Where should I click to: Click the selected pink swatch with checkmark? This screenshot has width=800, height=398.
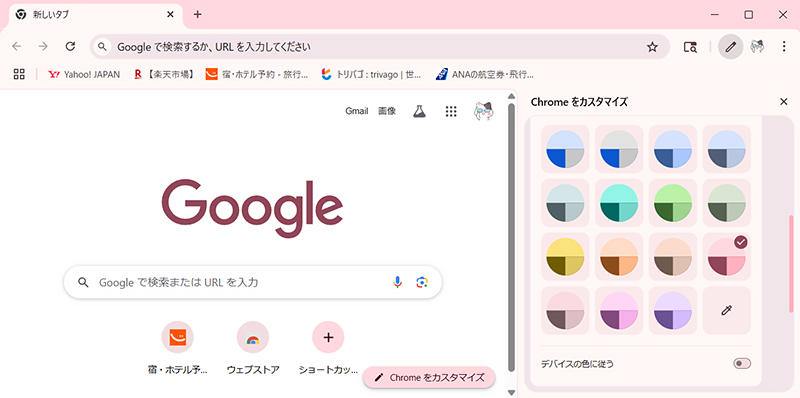point(727,257)
